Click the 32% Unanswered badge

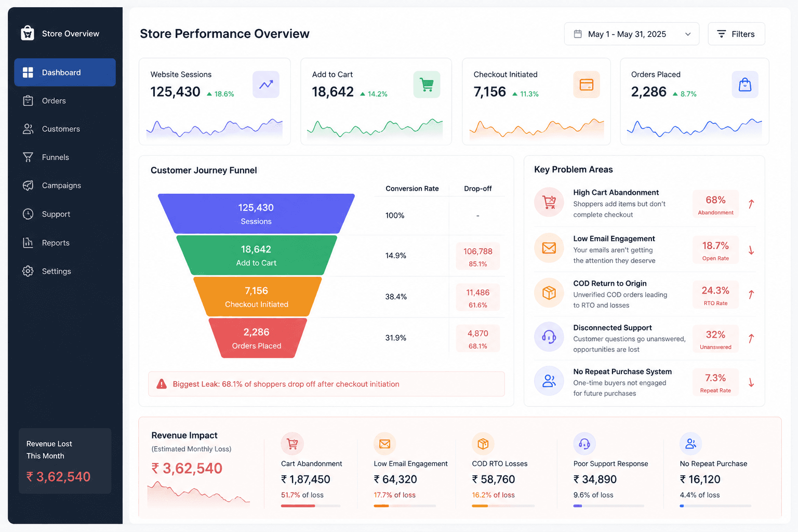point(715,339)
